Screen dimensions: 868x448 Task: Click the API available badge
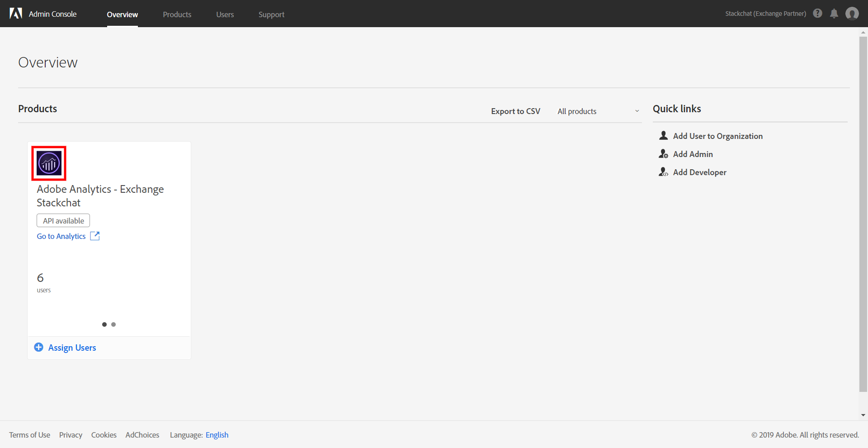(63, 220)
